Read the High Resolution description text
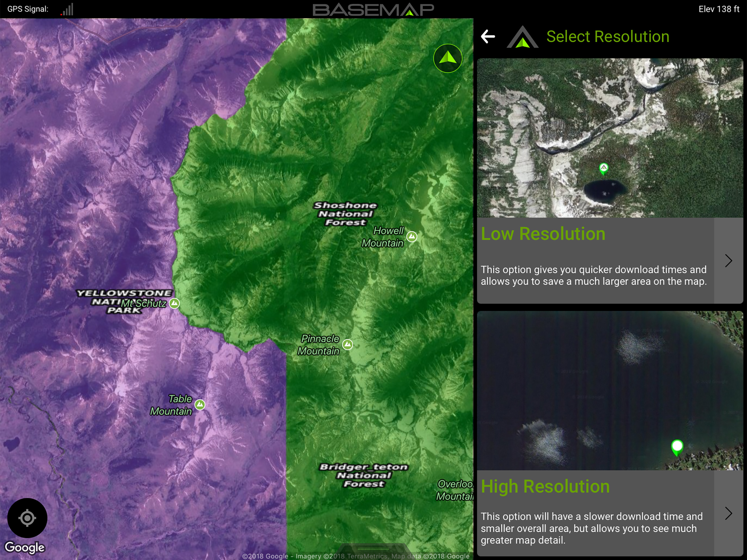Viewport: 747px width, 560px height. (x=592, y=528)
